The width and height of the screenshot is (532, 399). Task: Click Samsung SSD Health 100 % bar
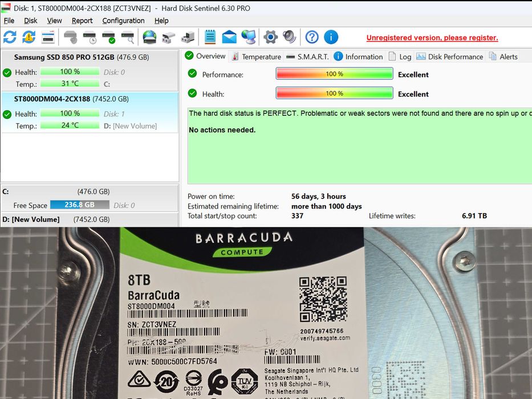click(x=70, y=72)
